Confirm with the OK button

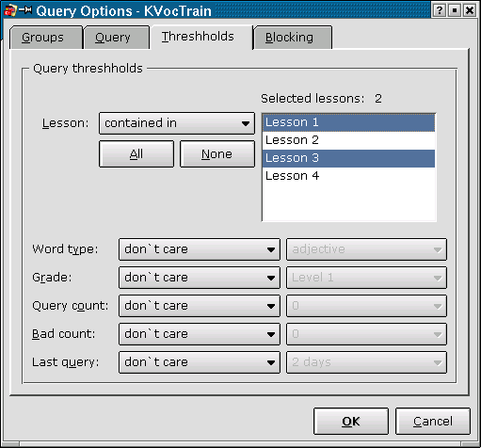(x=351, y=422)
